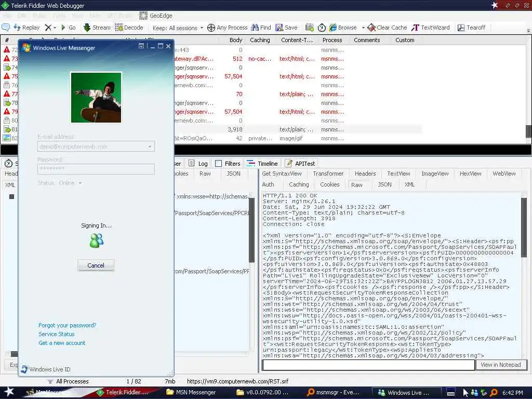Click the Any Process target icon

coord(211,28)
